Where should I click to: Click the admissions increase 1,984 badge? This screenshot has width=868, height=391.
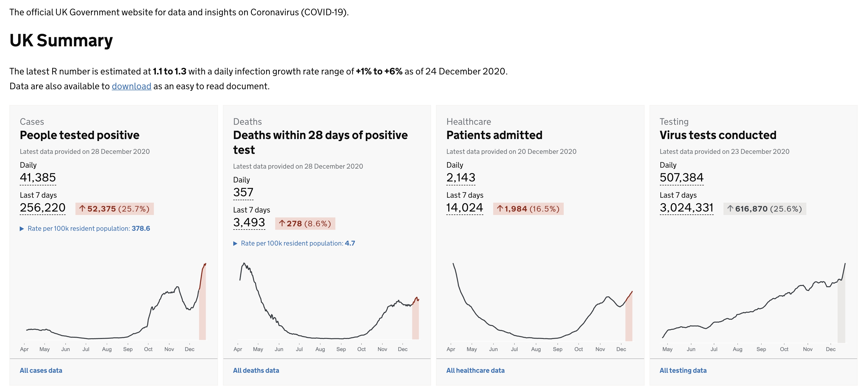click(x=528, y=209)
